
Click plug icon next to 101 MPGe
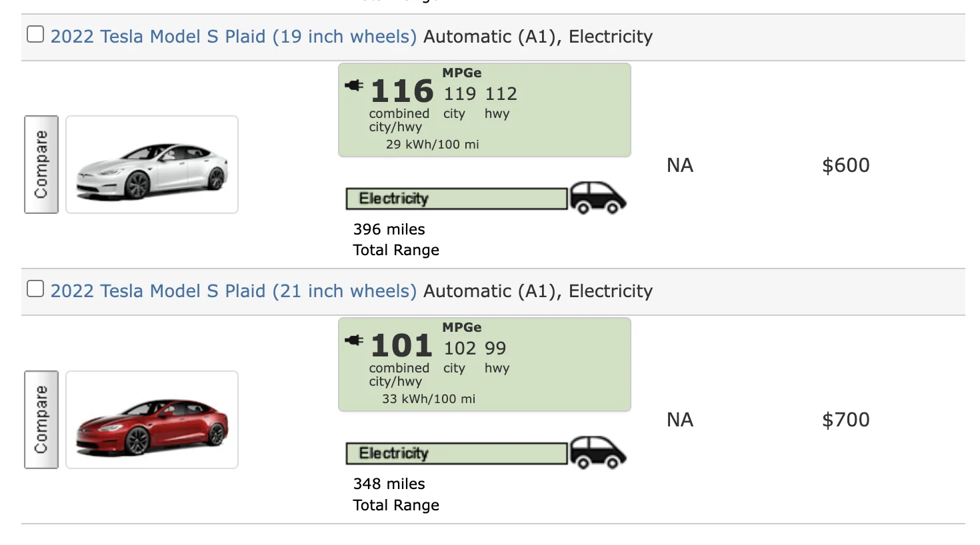pyautogui.click(x=354, y=340)
